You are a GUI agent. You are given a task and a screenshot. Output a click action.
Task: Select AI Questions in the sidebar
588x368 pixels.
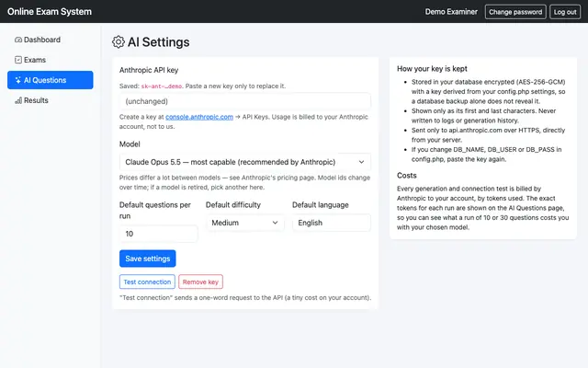click(x=51, y=80)
